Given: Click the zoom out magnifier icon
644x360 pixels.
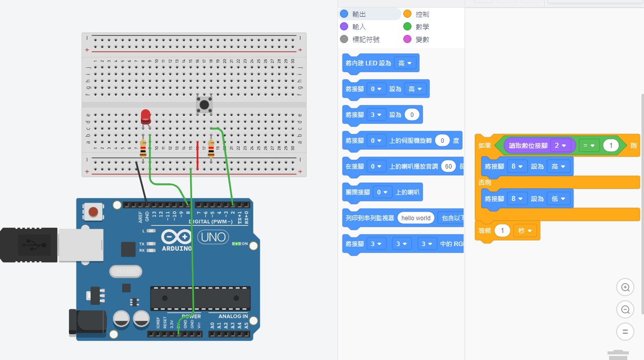Looking at the screenshot, I should click(x=625, y=309).
